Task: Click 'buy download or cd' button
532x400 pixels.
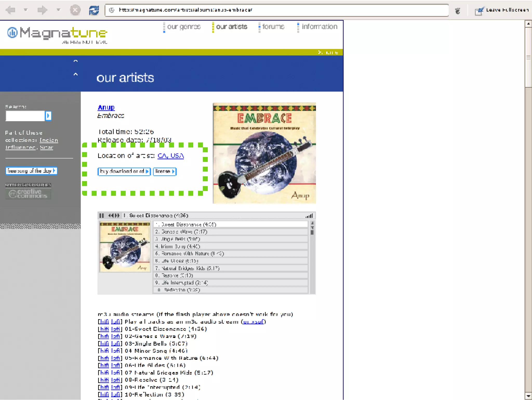Action: click(124, 171)
